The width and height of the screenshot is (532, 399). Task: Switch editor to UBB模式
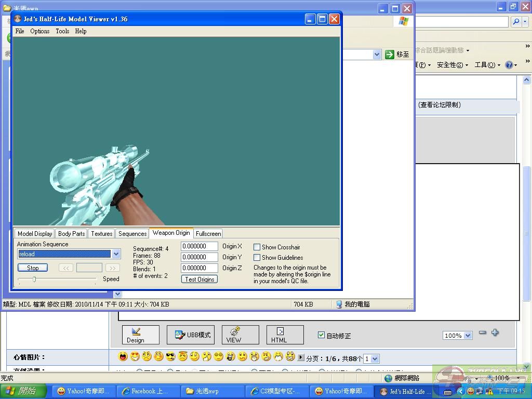tap(191, 335)
